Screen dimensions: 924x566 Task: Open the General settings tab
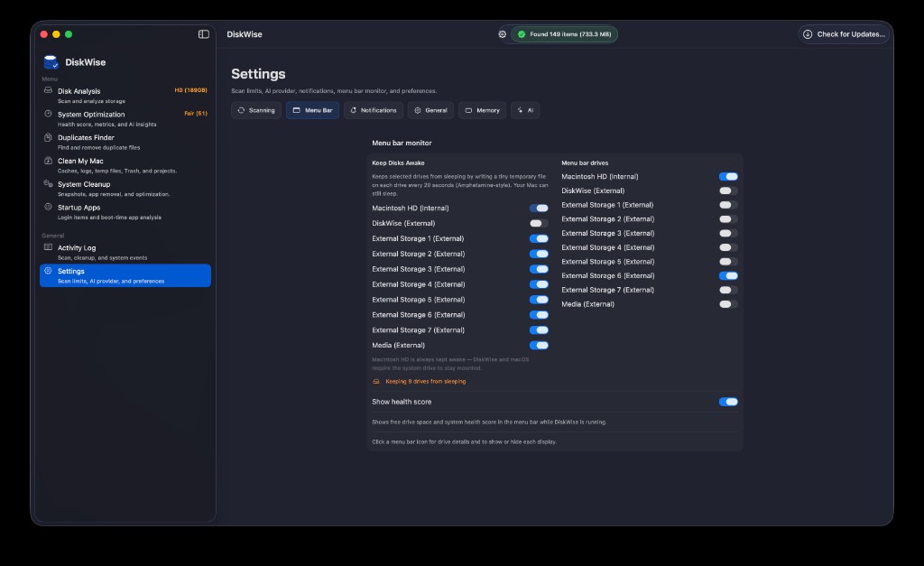[x=430, y=110]
